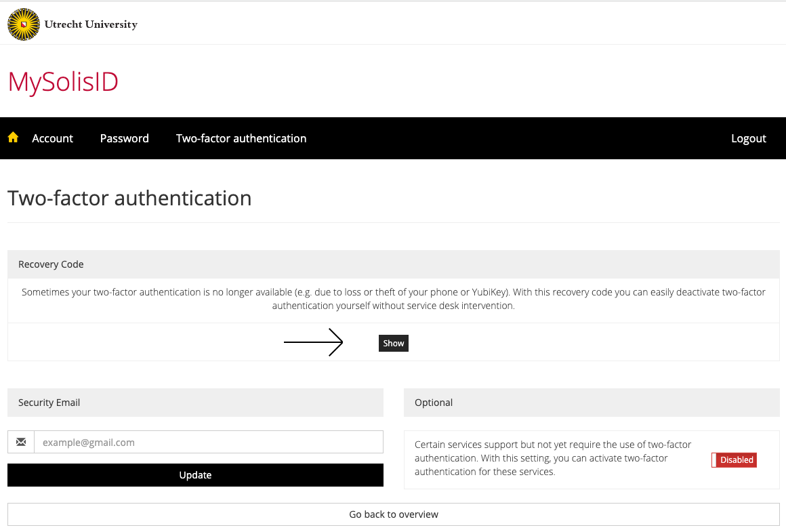Expand the Security Email section header
This screenshot has width=786, height=532.
pos(49,402)
